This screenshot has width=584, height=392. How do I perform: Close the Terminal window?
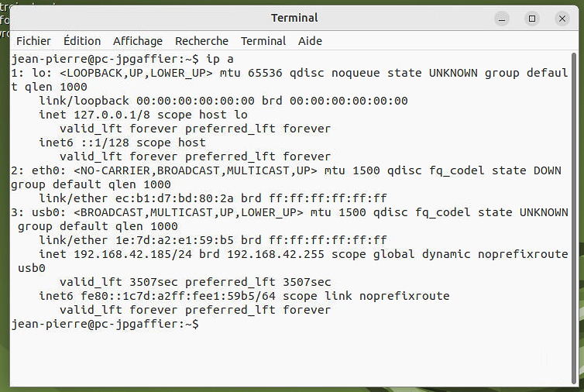point(562,19)
